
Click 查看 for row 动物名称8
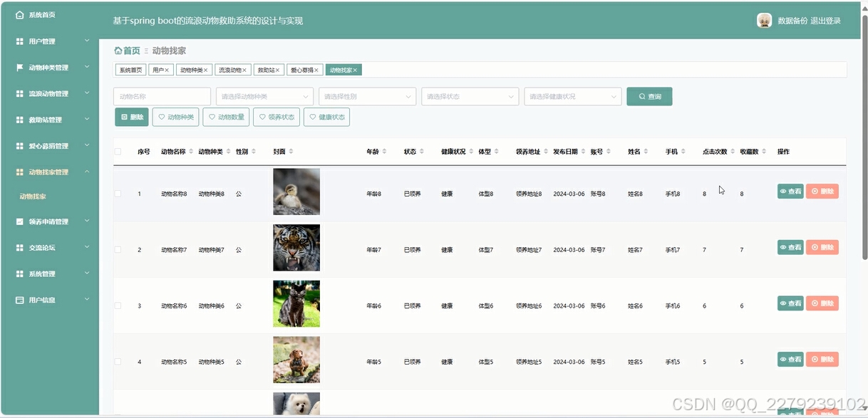tap(790, 191)
